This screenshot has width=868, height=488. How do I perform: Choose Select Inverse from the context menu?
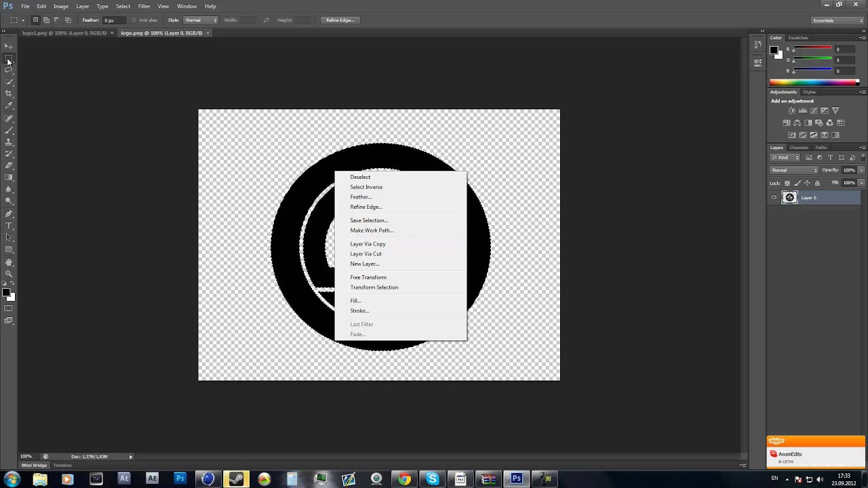click(x=366, y=187)
